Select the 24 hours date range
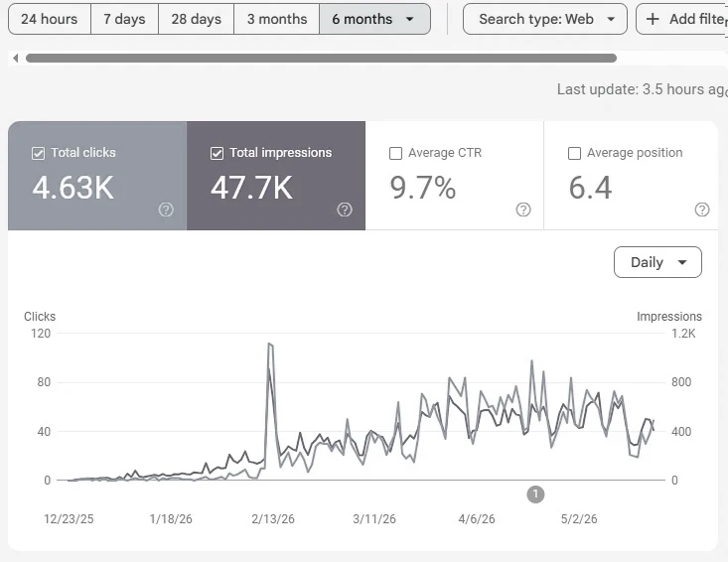Screen dimensions: 728x562 pos(50,19)
